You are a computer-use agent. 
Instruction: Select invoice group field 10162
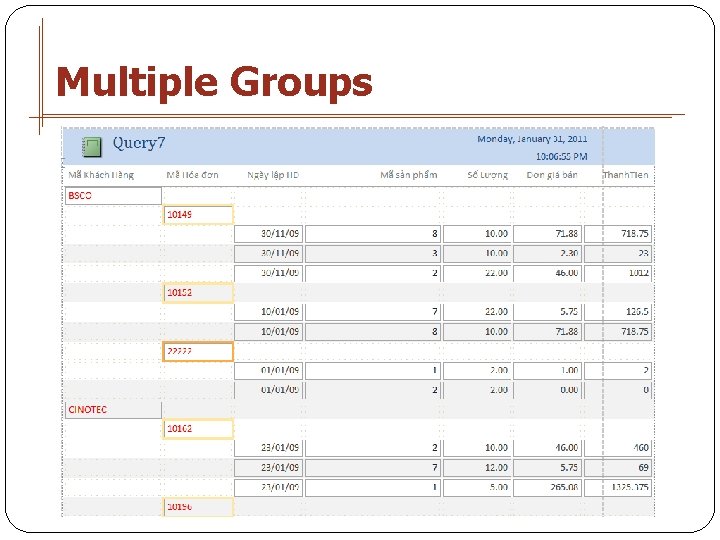(x=198, y=428)
